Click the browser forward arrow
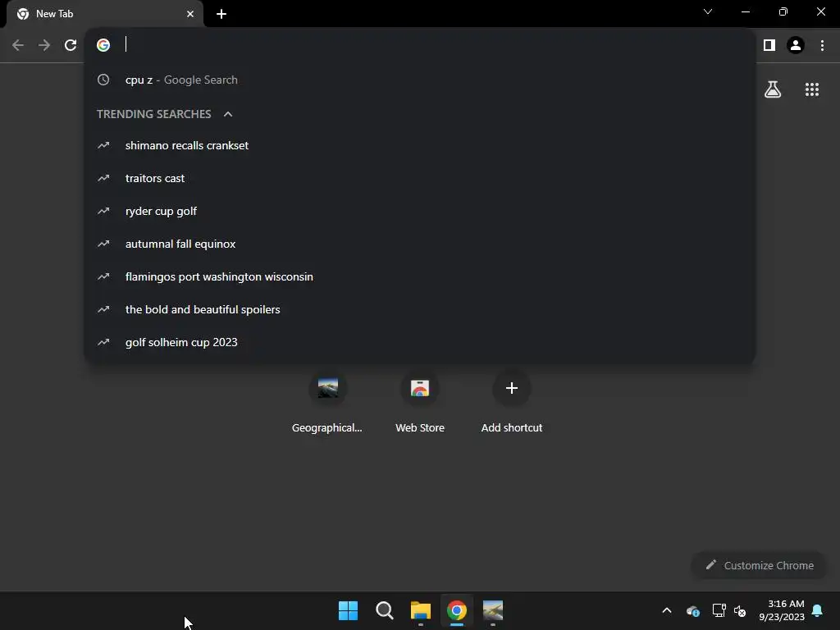The image size is (840, 630). coord(44,45)
